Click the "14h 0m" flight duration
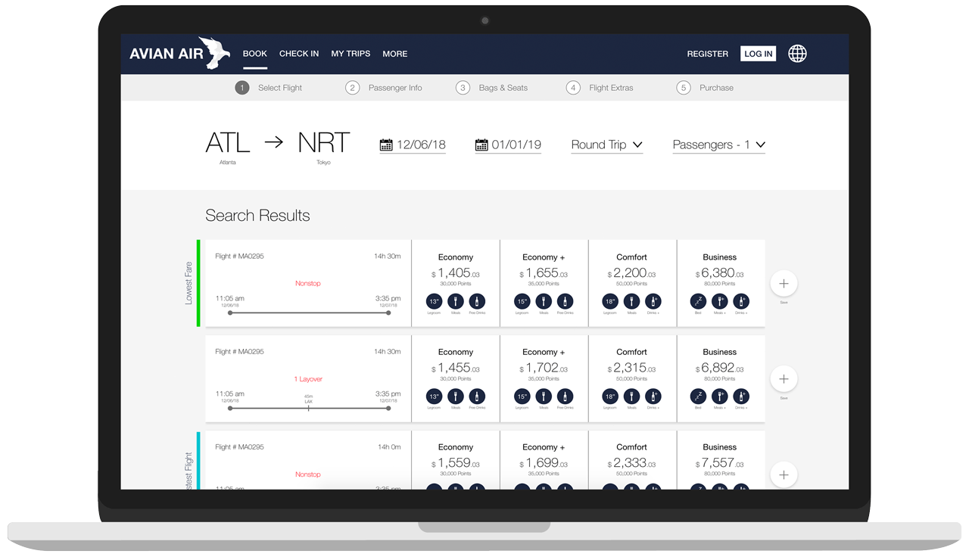The width and height of the screenshot is (969, 560). [389, 447]
